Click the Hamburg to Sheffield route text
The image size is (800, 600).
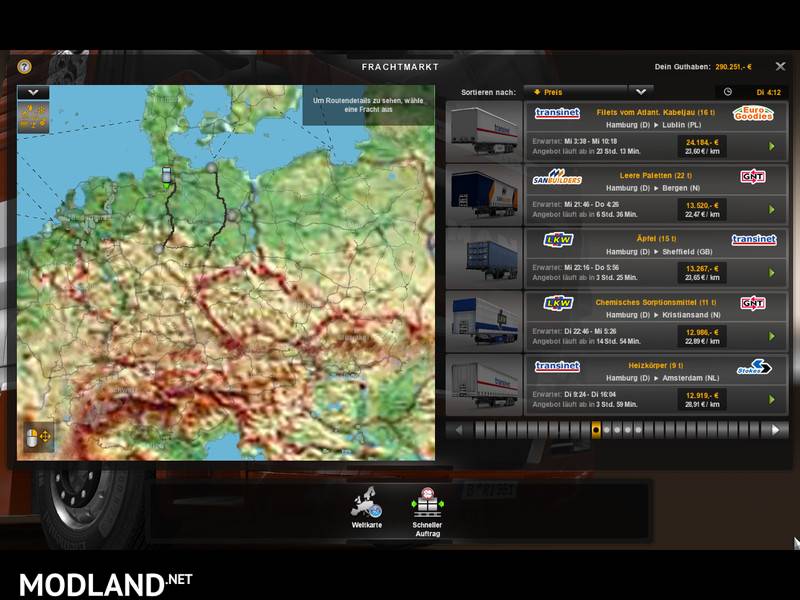pyautogui.click(x=659, y=252)
